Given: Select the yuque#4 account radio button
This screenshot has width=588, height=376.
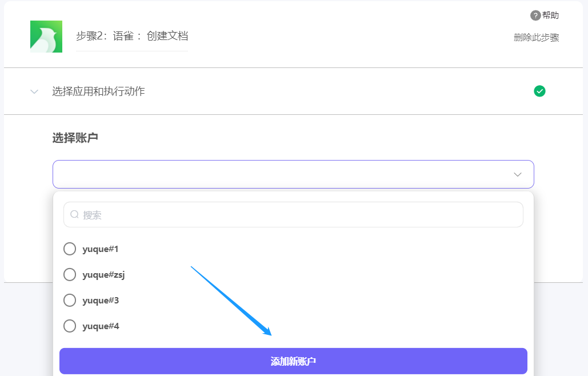Looking at the screenshot, I should (x=70, y=326).
